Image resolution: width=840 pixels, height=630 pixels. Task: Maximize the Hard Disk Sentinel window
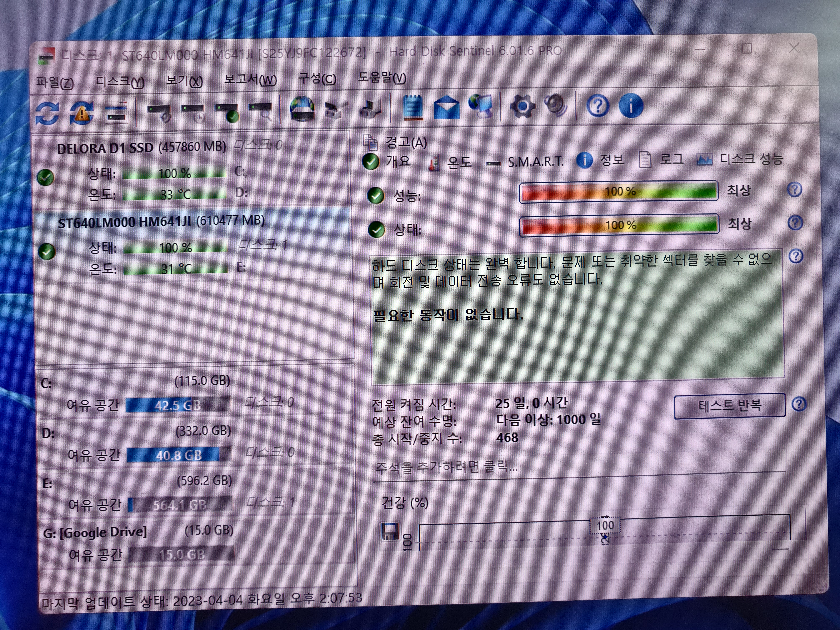747,49
